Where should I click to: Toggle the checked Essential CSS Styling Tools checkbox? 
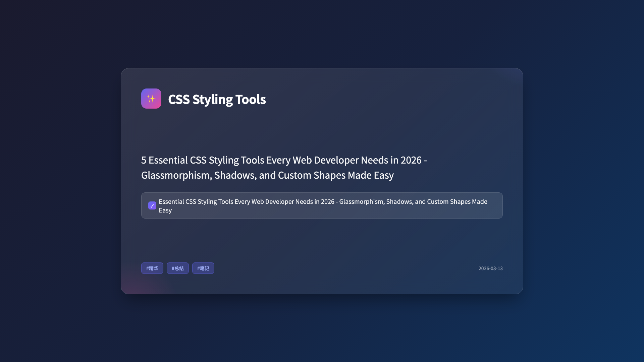(152, 205)
